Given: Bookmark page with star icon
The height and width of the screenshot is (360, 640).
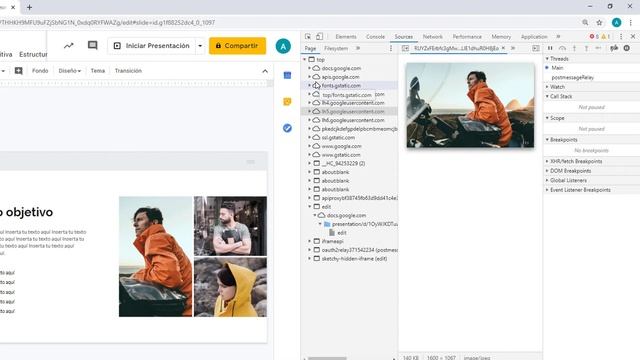Looking at the screenshot, I should coord(599,22).
